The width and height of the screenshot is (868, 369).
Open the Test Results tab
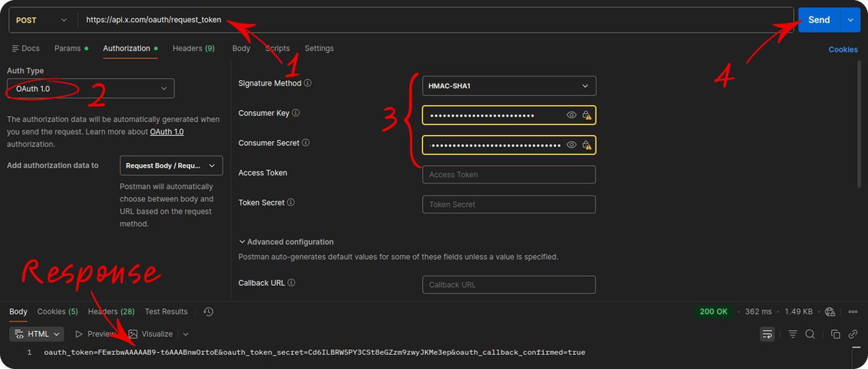[166, 312]
